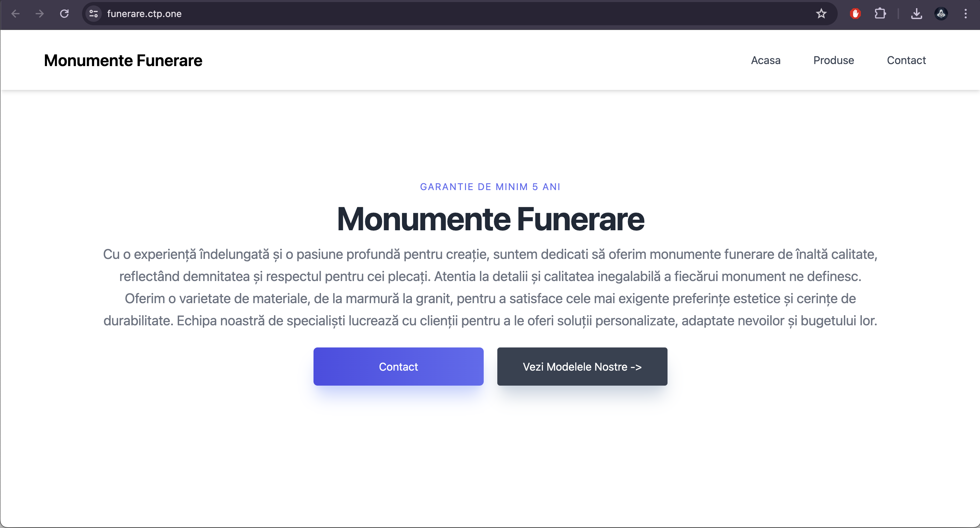Click the Monumente Funerare logo
The image size is (980, 528).
click(123, 60)
